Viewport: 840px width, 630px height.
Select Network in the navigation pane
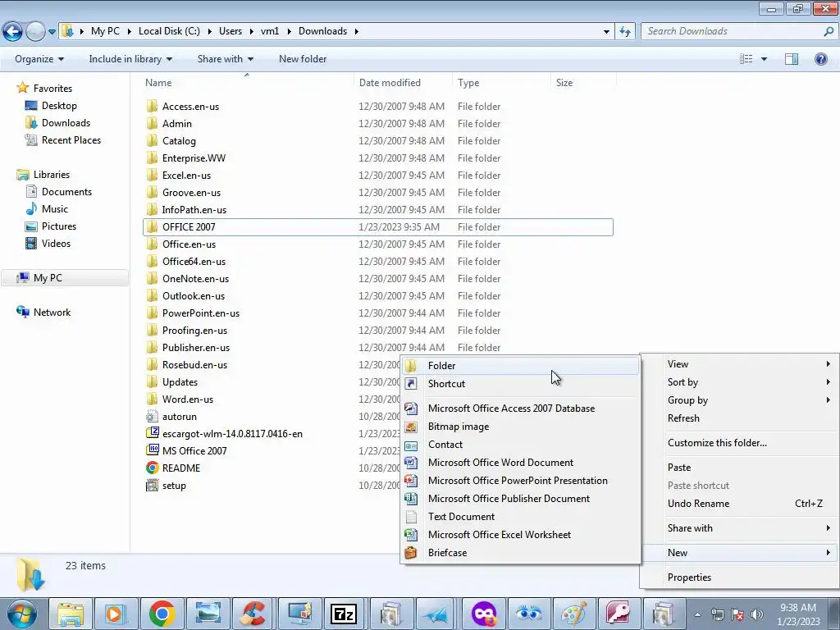(x=52, y=313)
